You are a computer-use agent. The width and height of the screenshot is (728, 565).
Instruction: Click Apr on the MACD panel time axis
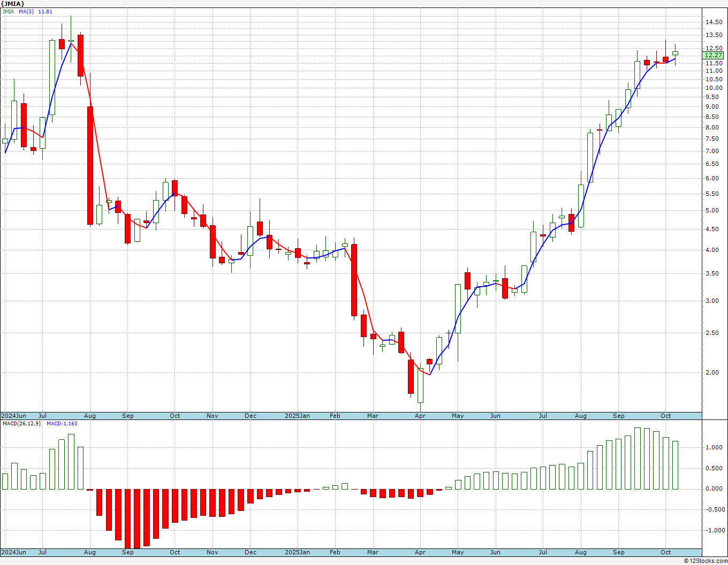point(420,552)
